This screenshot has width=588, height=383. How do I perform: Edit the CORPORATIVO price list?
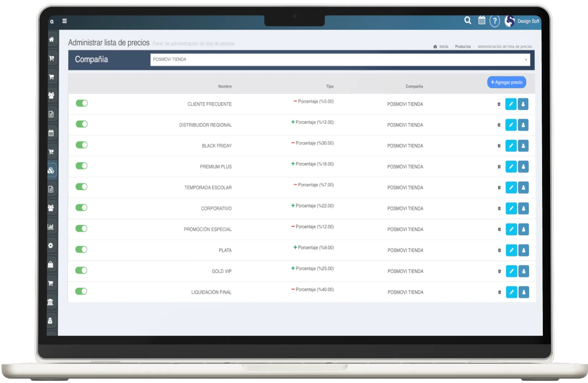511,209
